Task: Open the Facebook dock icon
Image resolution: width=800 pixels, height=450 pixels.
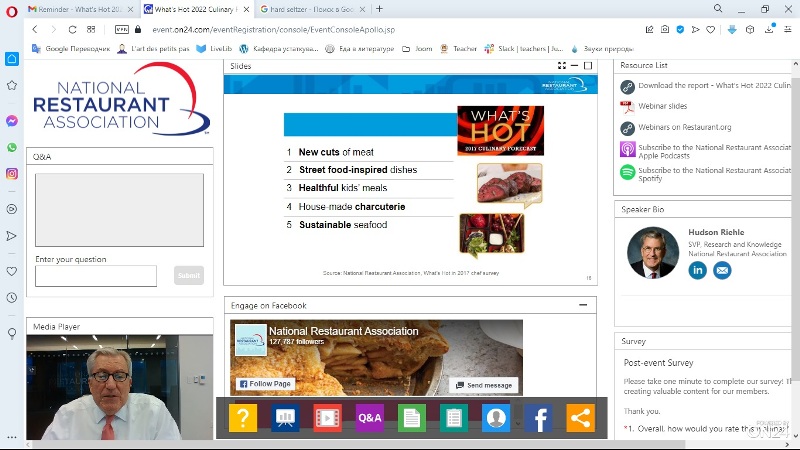Action: [538, 418]
